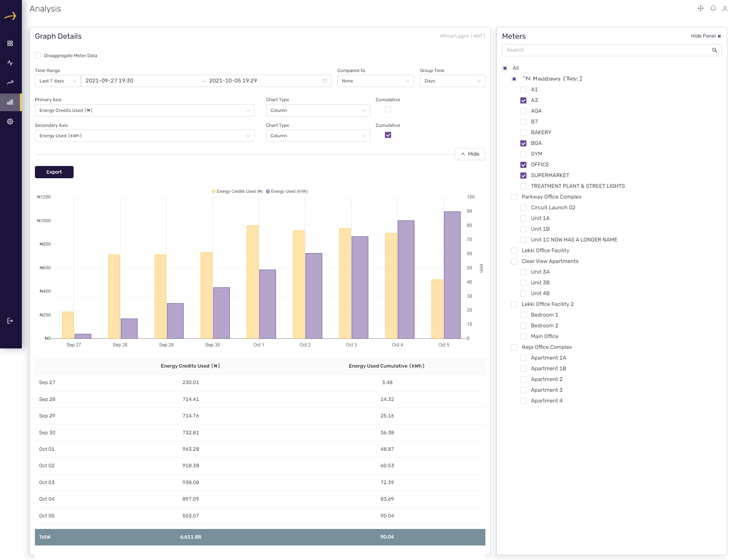
Task: Check the BAKERY meter
Action: click(523, 133)
